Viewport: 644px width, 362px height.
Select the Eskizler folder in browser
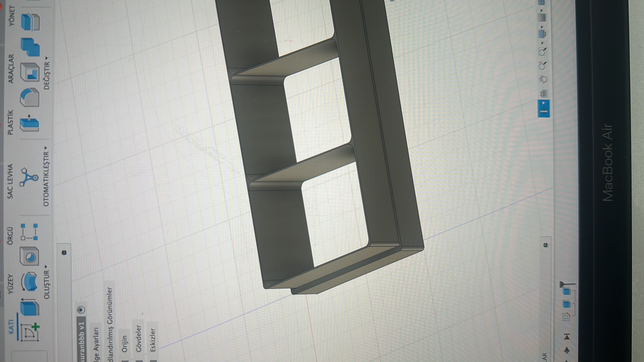point(153,340)
